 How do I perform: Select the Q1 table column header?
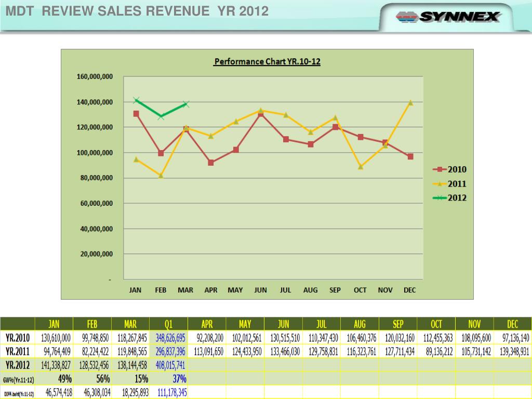point(169,324)
